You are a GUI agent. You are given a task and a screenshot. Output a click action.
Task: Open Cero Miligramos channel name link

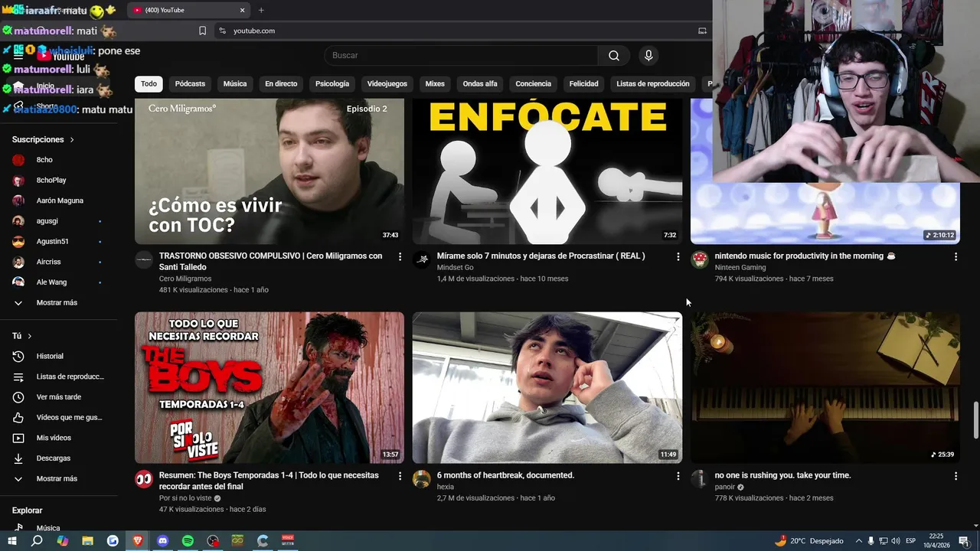pos(185,279)
